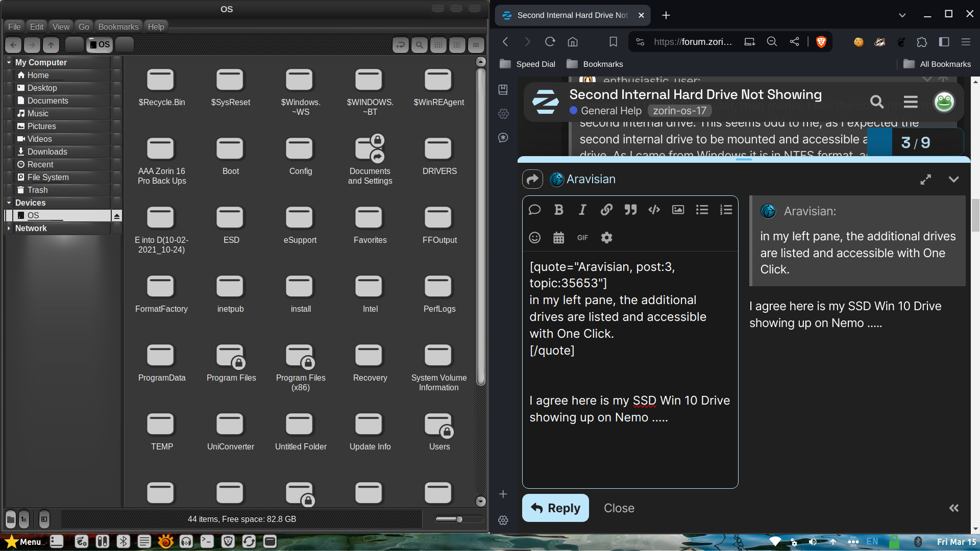The width and height of the screenshot is (980, 551).
Task: Submit the Reply button
Action: [x=555, y=508]
